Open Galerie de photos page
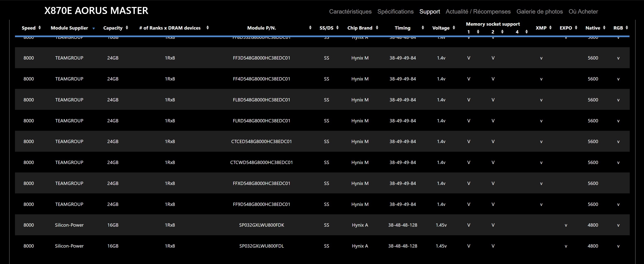644x264 pixels. point(539,11)
